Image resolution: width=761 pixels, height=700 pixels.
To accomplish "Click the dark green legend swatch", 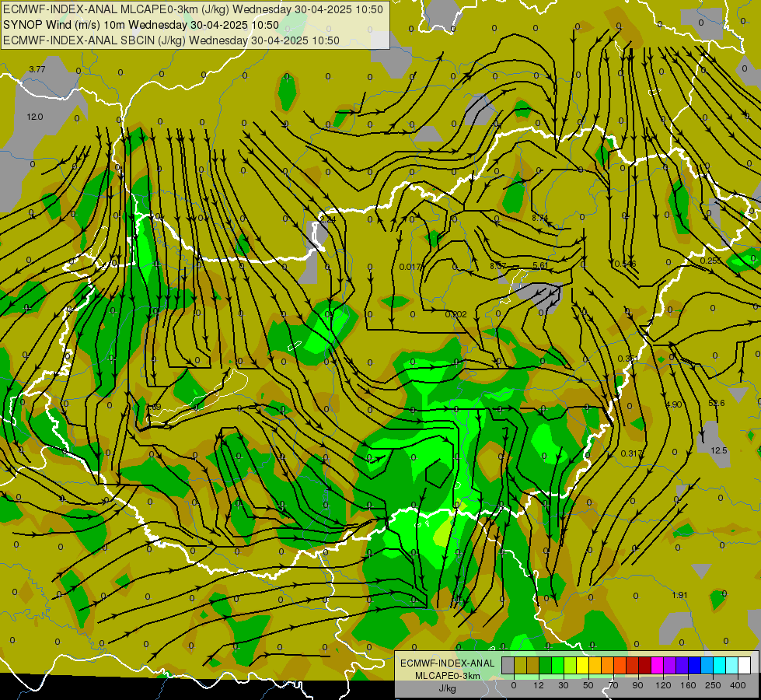I will click(546, 665).
